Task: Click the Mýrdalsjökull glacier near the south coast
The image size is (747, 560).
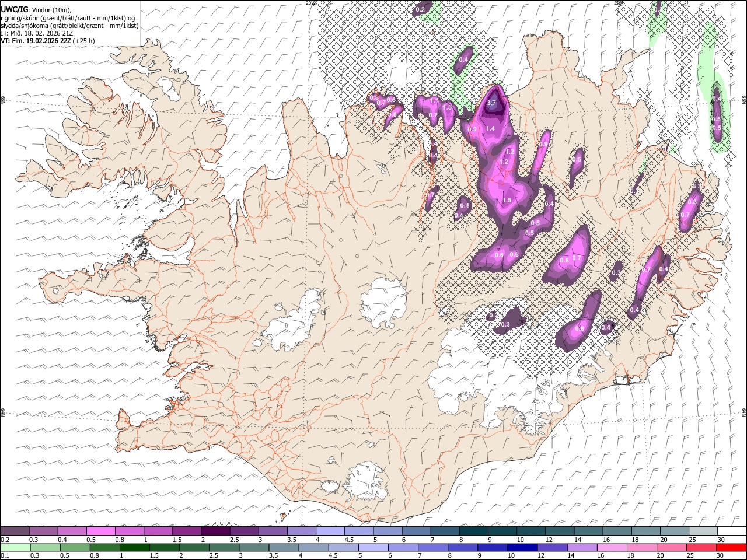Action: 365,481
